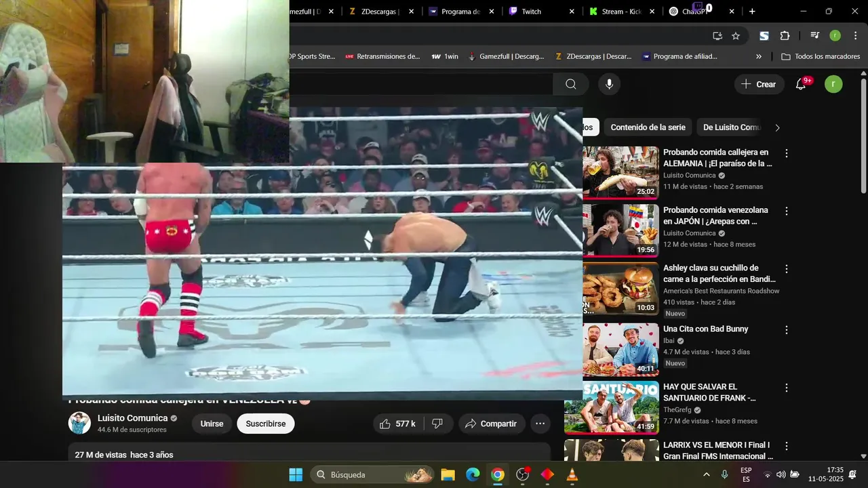
Task: Show more filter chips with right arrow
Action: pyautogui.click(x=777, y=127)
